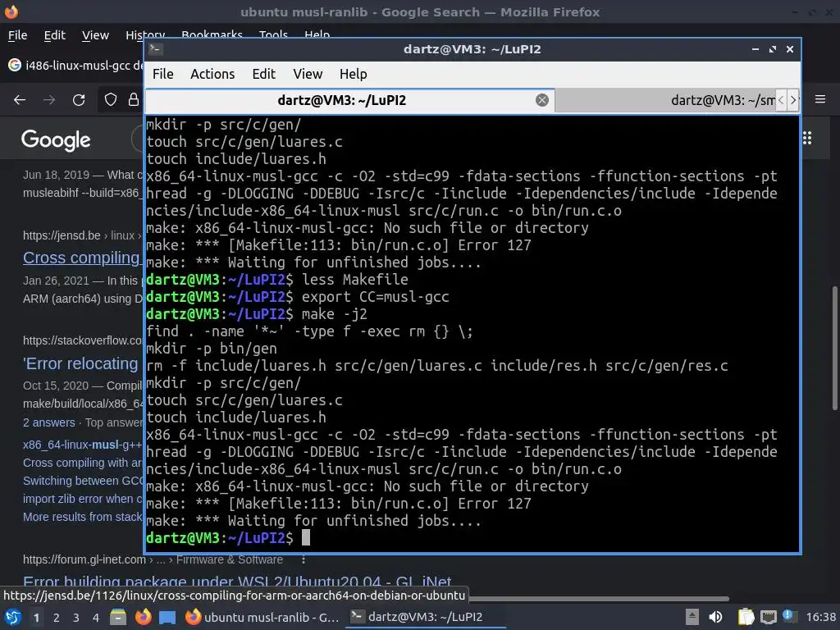Click the Firefox page vertical scrollbar
The height and width of the screenshot is (630, 840).
[x=834, y=348]
